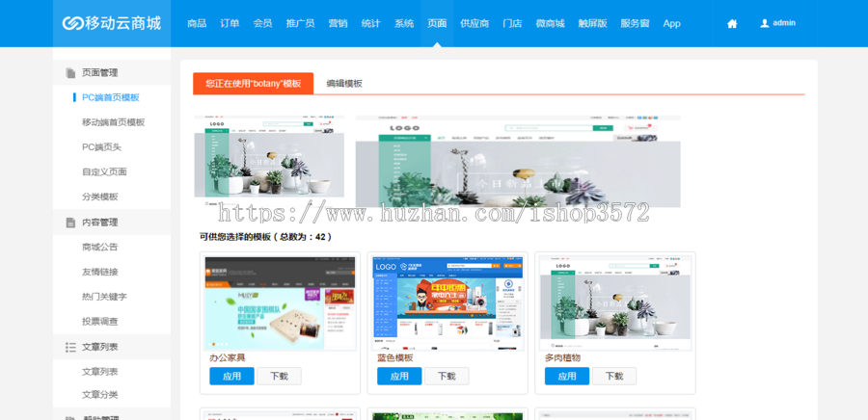
Task: Open the App menu
Action: tap(672, 23)
